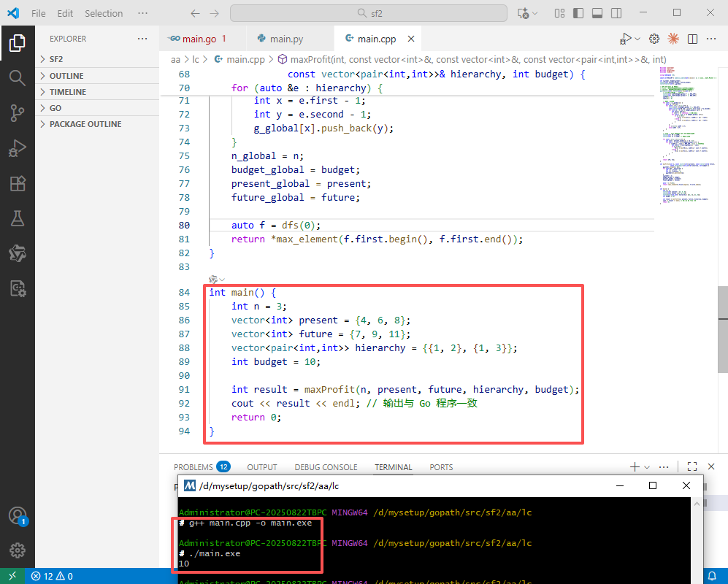Toggle the bottom panel visibility

(597, 13)
